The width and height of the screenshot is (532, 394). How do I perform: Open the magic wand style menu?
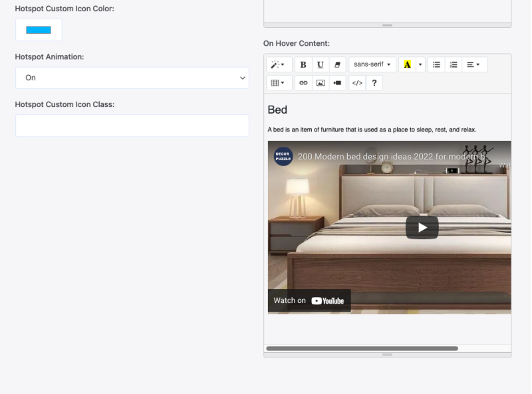(279, 64)
